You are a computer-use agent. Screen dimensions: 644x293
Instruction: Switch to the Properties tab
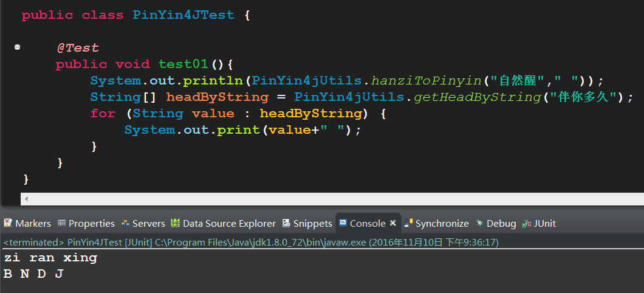coord(86,224)
